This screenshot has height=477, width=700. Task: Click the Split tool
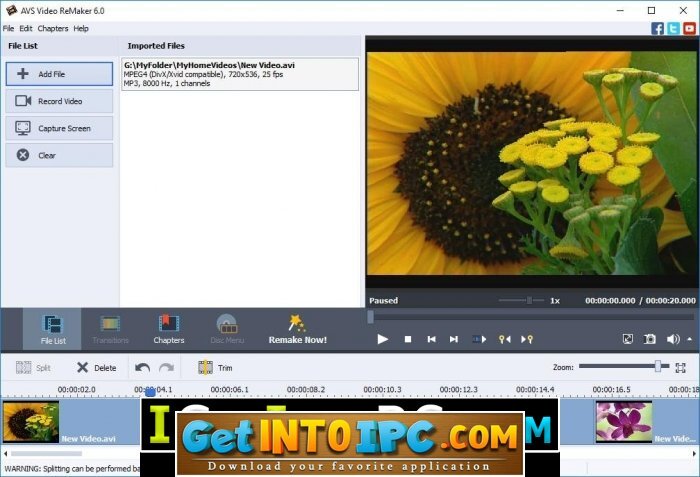pyautogui.click(x=33, y=368)
